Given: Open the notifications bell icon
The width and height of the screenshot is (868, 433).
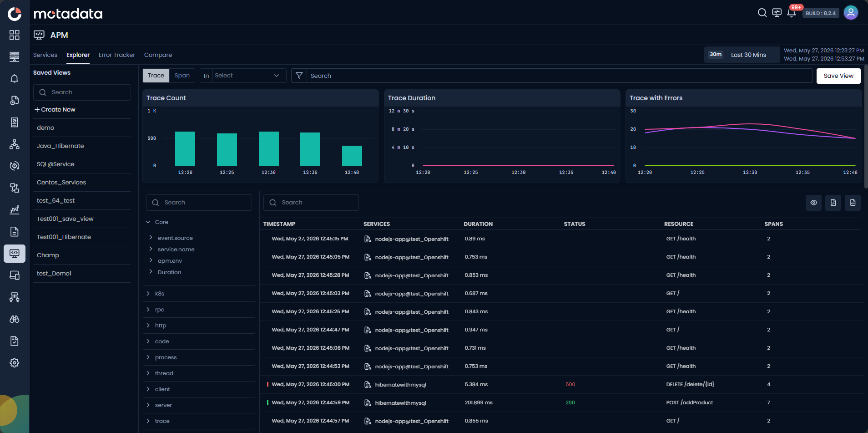Looking at the screenshot, I should click(792, 13).
